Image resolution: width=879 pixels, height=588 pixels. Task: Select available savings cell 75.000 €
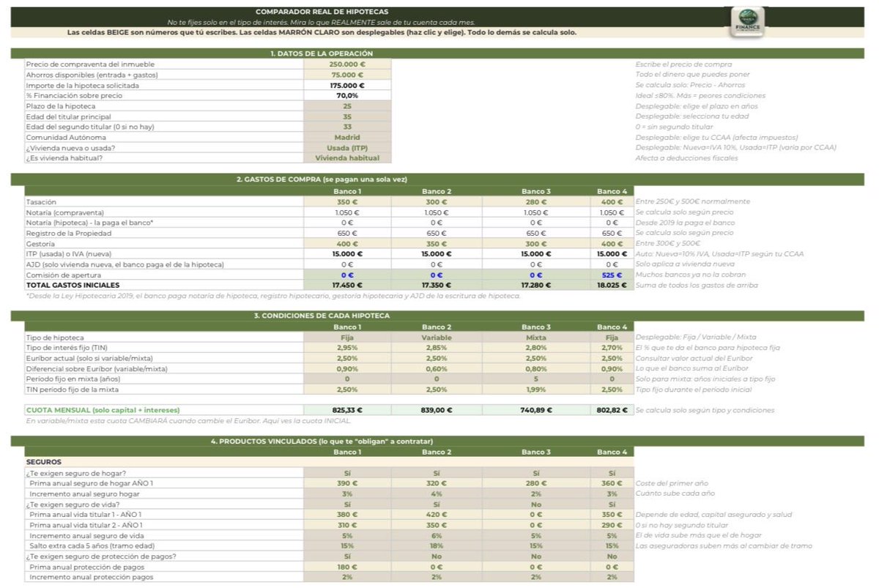click(347, 75)
